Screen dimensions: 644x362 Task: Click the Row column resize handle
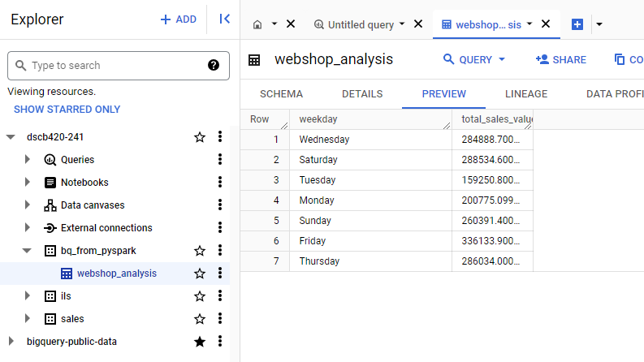(x=284, y=125)
